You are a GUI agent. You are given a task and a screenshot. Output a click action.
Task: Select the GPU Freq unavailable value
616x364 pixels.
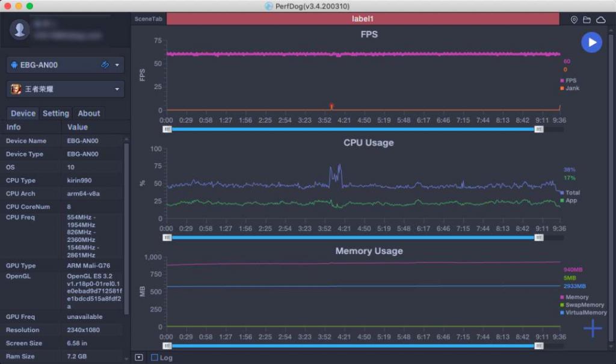(84, 317)
